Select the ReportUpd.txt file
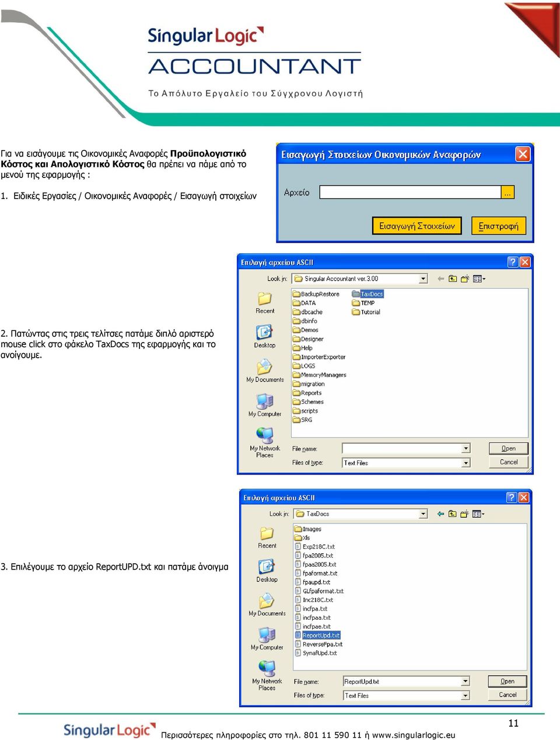 pos(317,636)
